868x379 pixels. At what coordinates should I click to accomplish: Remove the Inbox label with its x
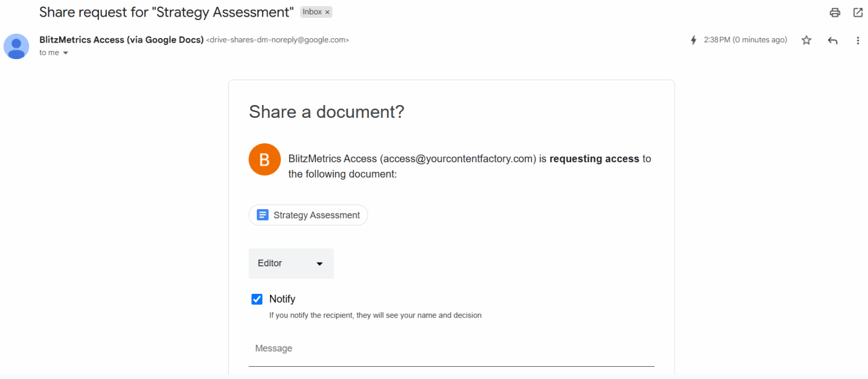click(x=327, y=12)
